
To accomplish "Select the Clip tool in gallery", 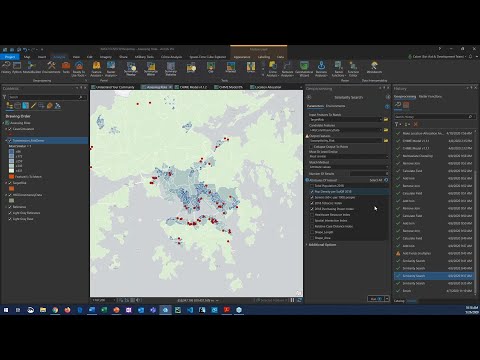I will (211, 68).
